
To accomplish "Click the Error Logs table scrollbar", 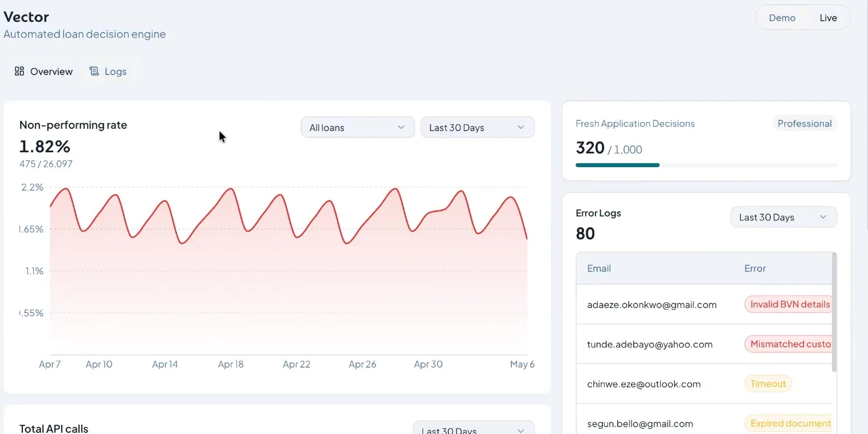I will (834, 313).
